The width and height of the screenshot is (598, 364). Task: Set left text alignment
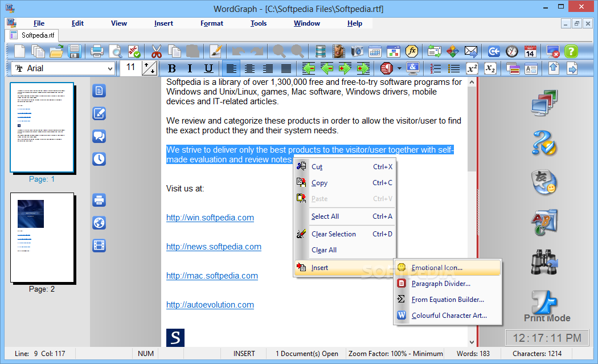[x=231, y=68]
